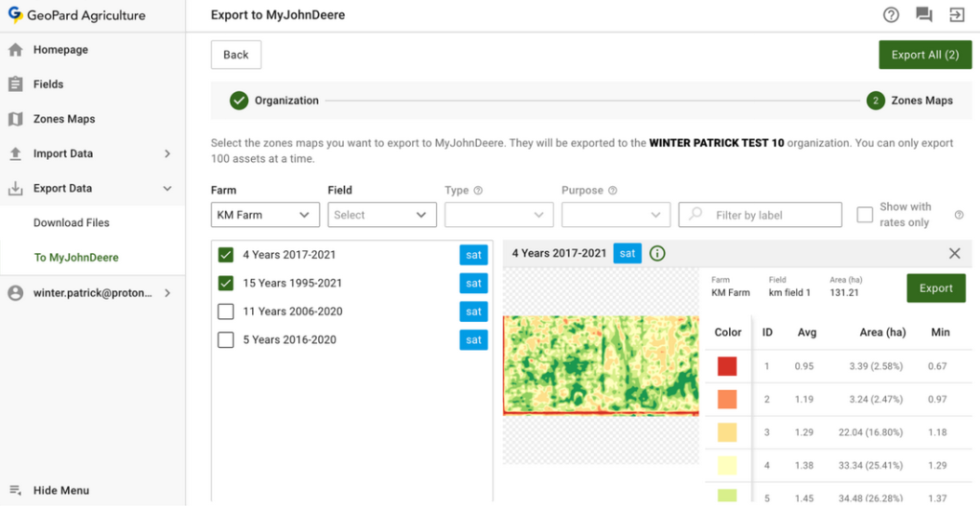Open the chat messages icon in header
The width and height of the screenshot is (980, 506).
click(923, 14)
